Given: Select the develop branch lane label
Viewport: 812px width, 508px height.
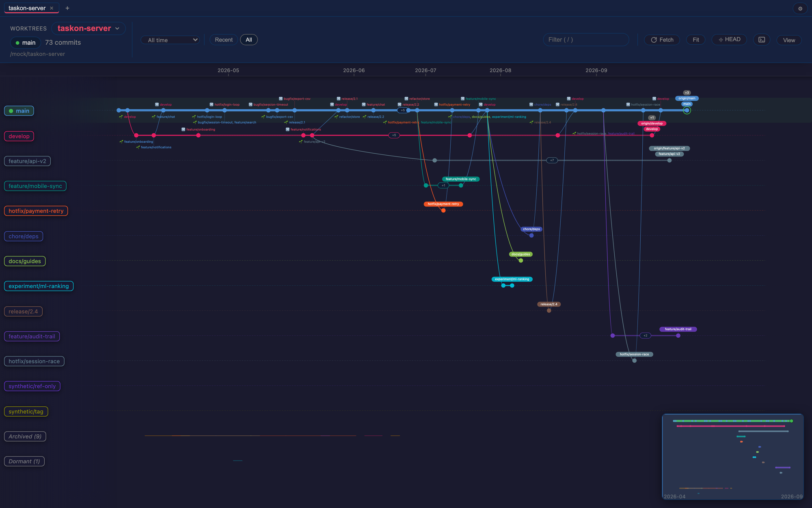Looking at the screenshot, I should (19, 136).
